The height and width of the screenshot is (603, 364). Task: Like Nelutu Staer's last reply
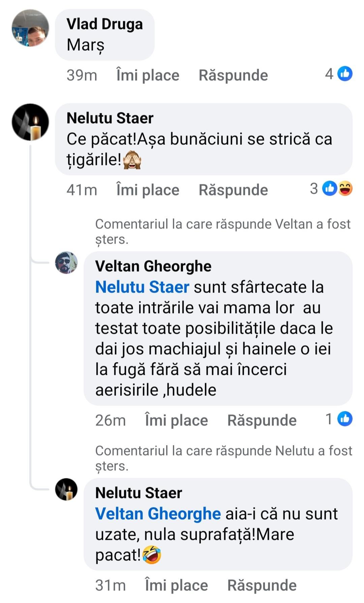176,585
